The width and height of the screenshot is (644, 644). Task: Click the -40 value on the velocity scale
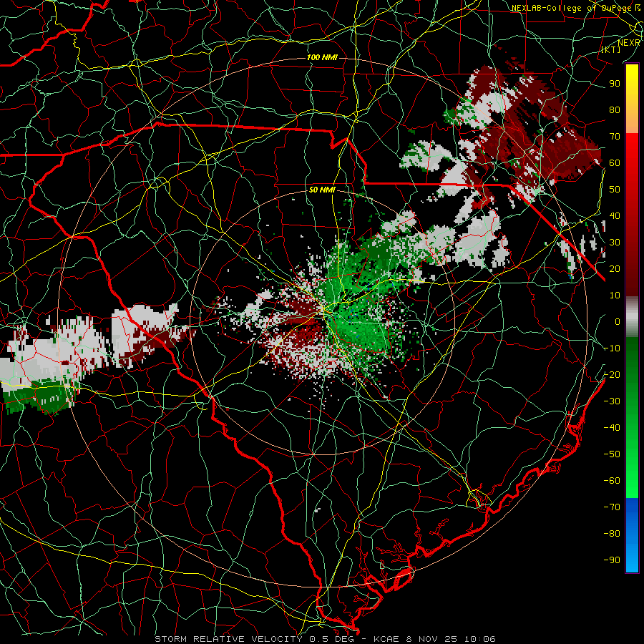[x=612, y=428]
